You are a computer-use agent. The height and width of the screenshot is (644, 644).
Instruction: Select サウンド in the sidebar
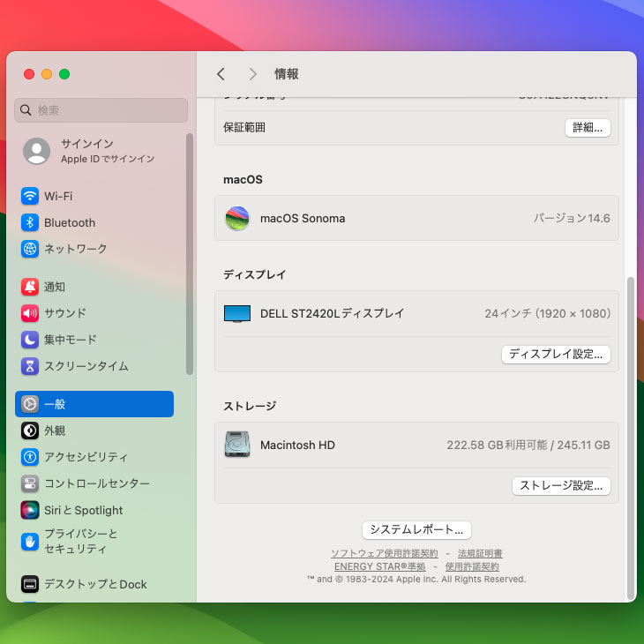click(65, 313)
